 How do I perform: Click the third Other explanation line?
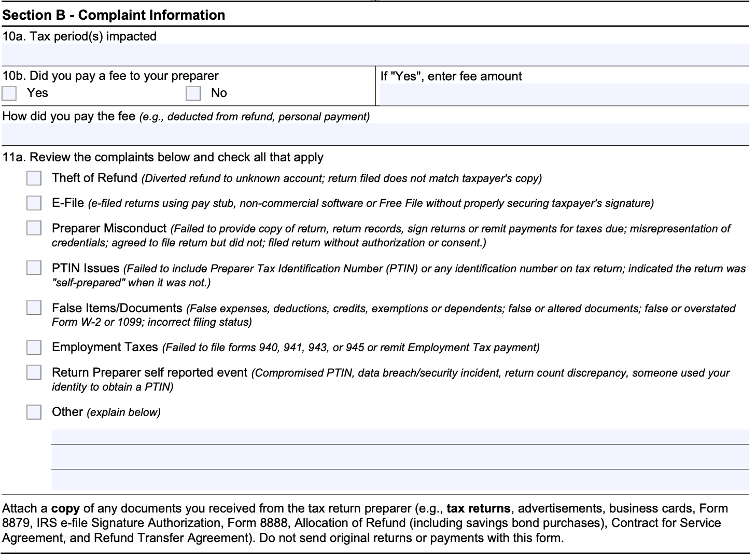pyautogui.click(x=400, y=480)
